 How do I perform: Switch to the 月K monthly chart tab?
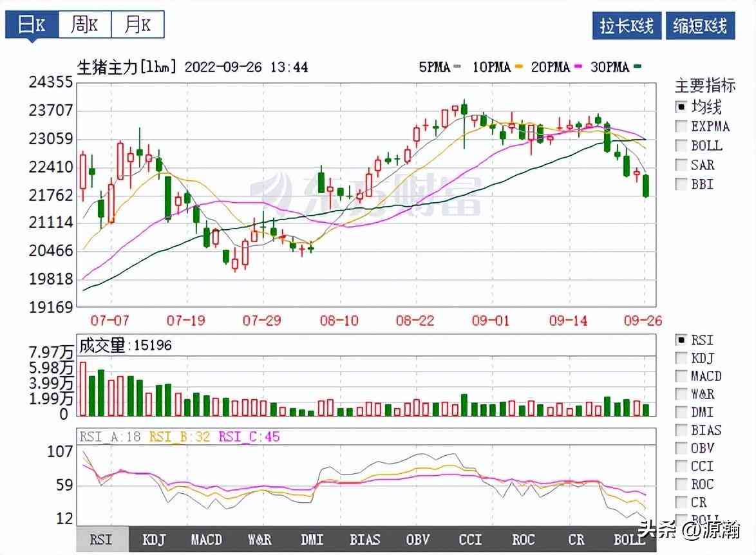pos(137,25)
